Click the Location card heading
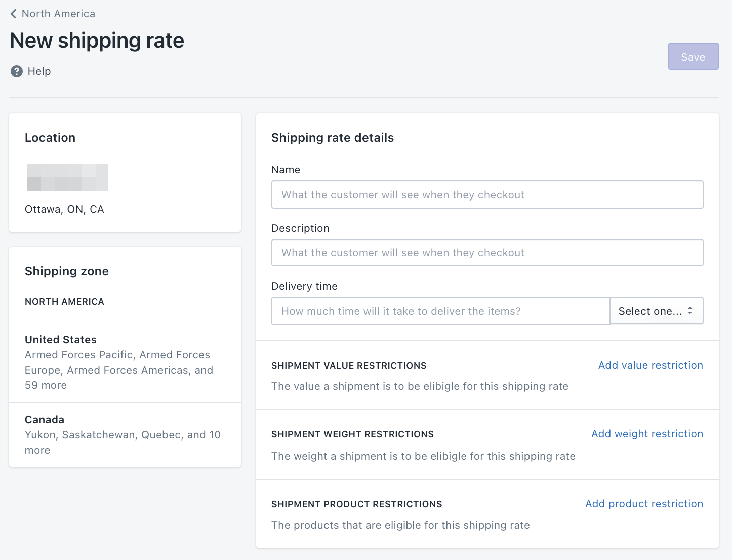Screen dimensions: 732x560 (50, 138)
